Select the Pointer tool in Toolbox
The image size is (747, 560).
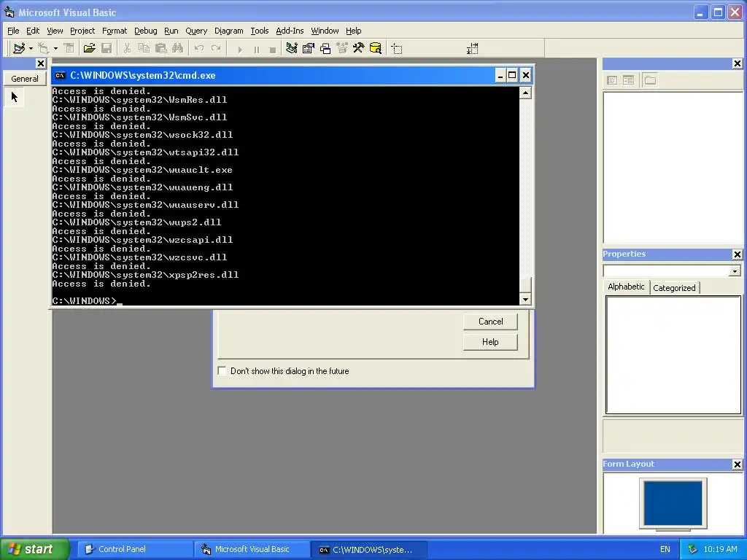(x=15, y=97)
